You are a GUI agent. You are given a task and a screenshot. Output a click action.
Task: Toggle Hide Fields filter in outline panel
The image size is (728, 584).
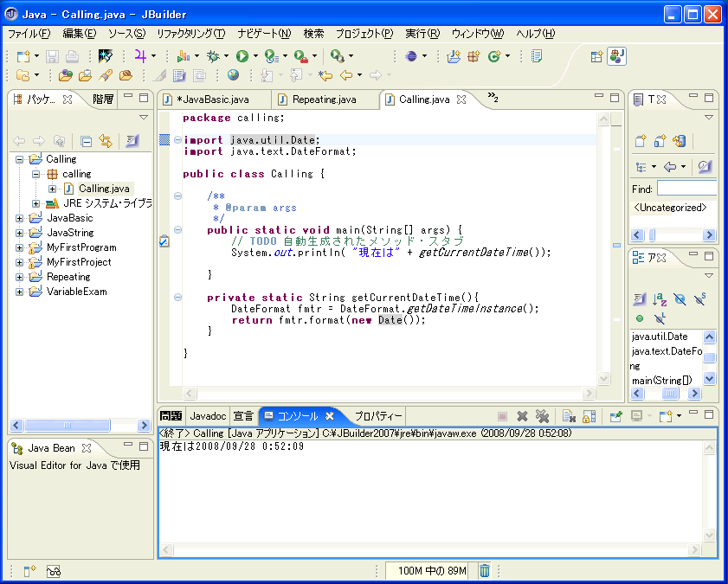pos(680,298)
